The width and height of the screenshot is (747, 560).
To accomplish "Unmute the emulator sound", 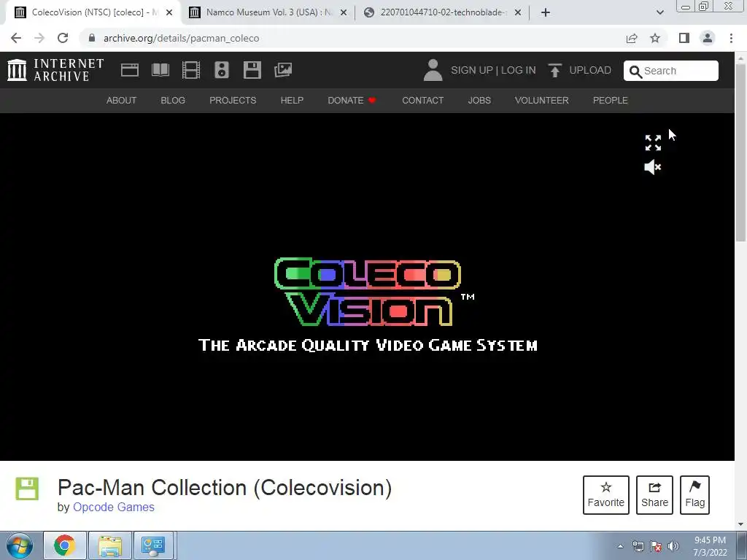I will click(x=653, y=167).
